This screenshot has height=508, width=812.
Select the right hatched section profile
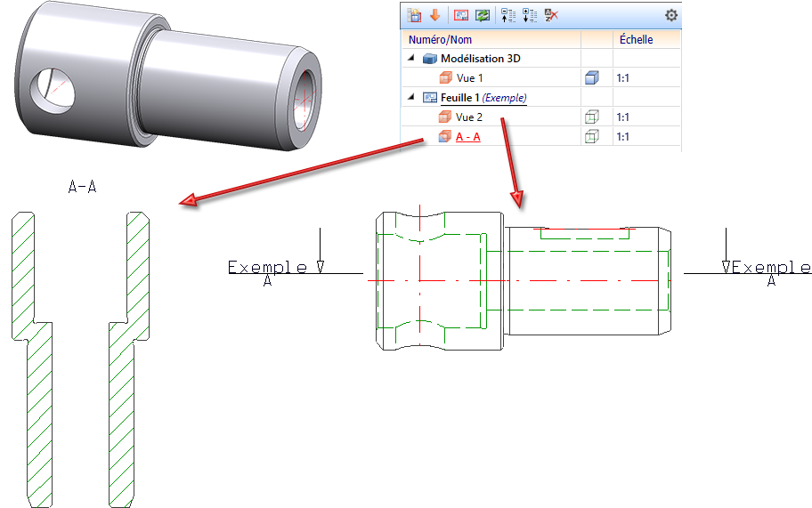[x=129, y=359]
